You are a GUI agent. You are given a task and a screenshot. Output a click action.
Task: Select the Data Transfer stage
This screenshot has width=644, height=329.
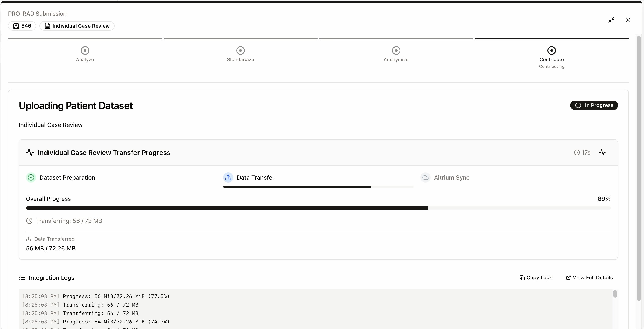tap(249, 178)
